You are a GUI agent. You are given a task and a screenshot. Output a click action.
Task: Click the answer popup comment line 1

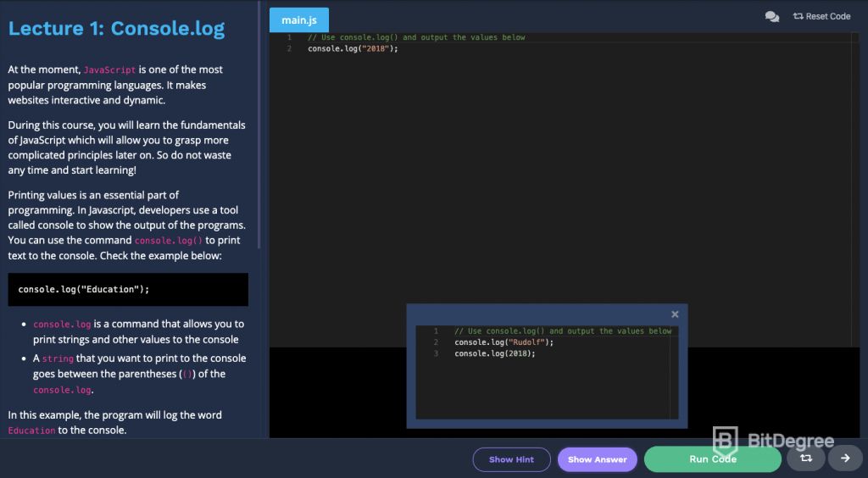point(563,331)
